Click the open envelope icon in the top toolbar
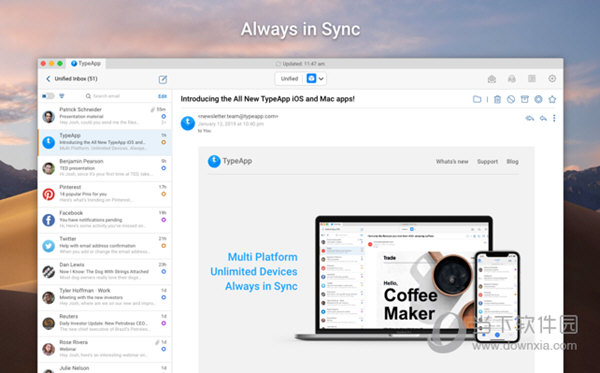 (492, 79)
